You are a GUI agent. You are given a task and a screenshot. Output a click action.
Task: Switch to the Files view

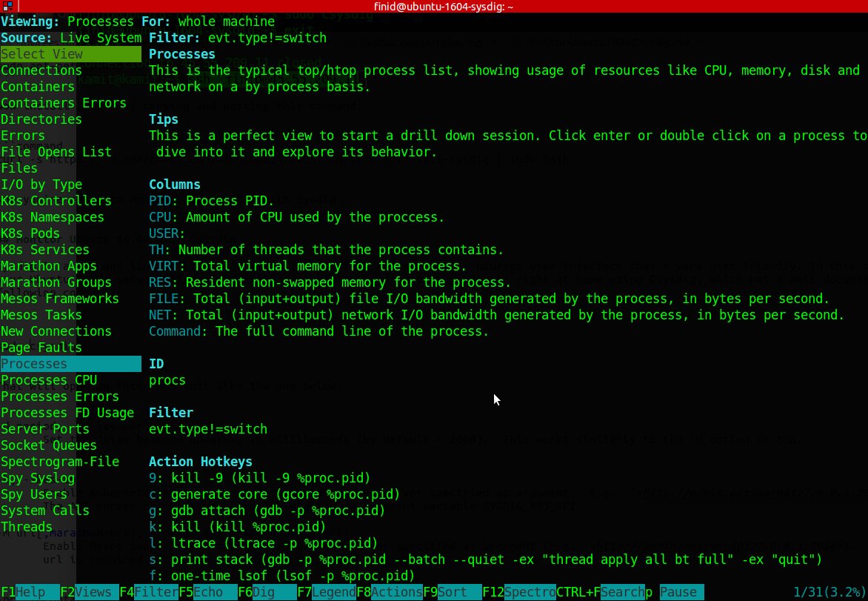[19, 167]
